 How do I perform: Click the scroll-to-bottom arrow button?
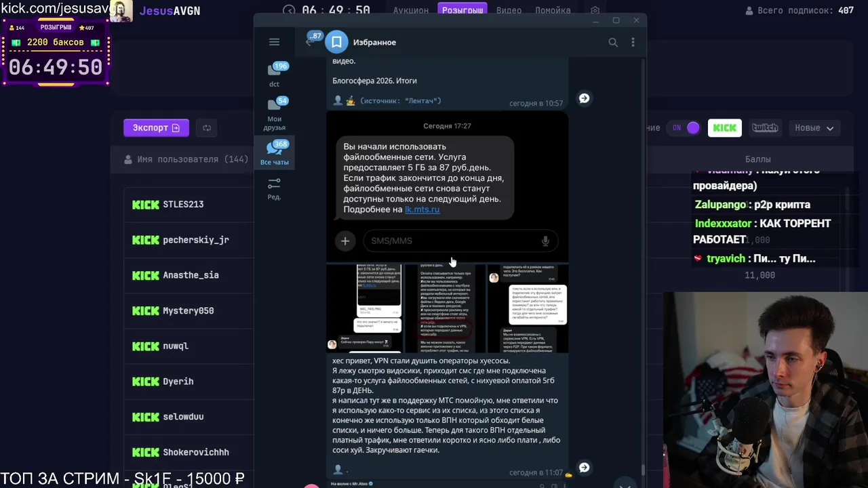[625, 484]
